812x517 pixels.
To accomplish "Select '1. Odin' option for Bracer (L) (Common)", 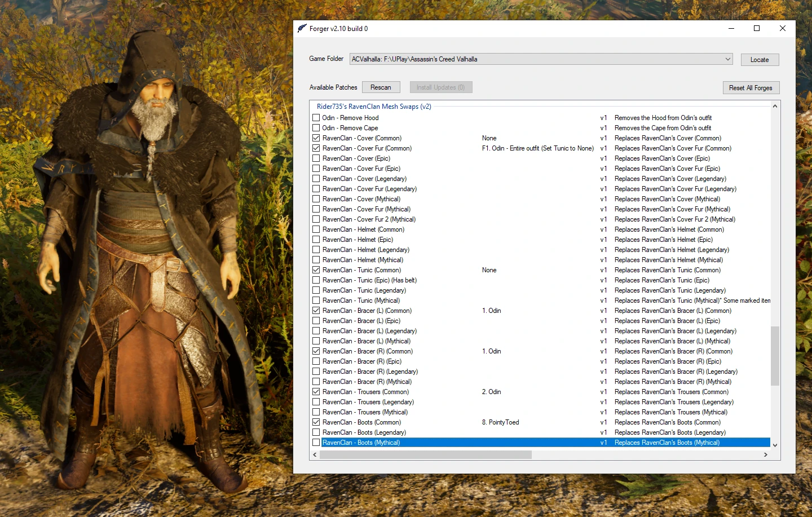I will point(492,311).
